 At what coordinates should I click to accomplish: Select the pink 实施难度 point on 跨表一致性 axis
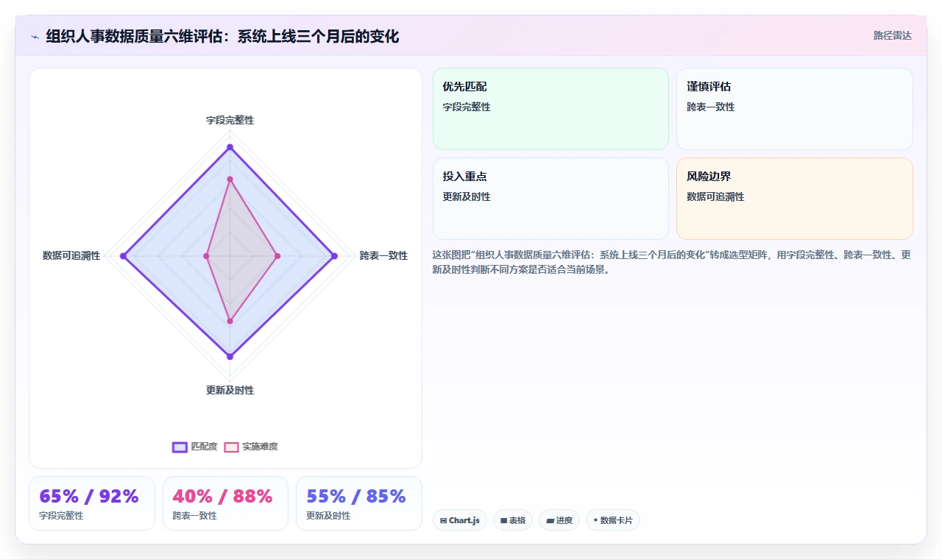[277, 256]
